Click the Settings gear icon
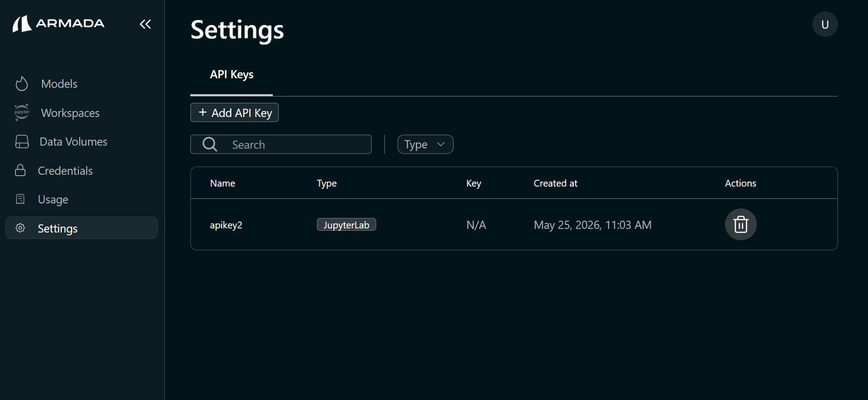 [20, 228]
